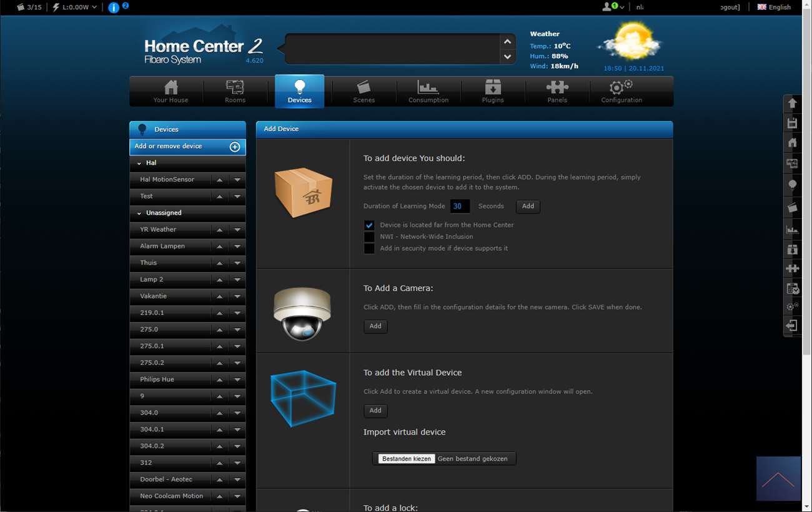The width and height of the screenshot is (812, 512).
Task: Click the dome camera image
Action: coord(302,313)
